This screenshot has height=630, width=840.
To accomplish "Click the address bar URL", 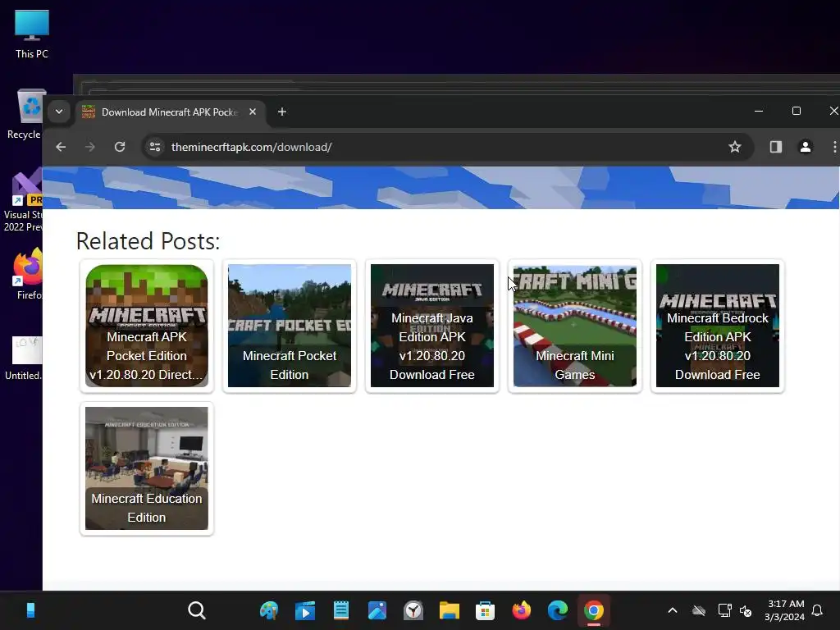I will pos(251,147).
